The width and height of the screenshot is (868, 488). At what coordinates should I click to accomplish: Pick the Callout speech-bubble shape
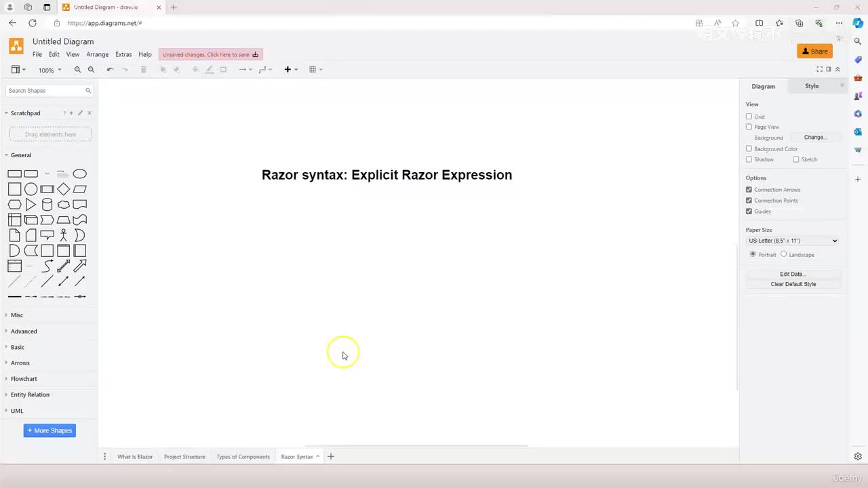tap(47, 235)
